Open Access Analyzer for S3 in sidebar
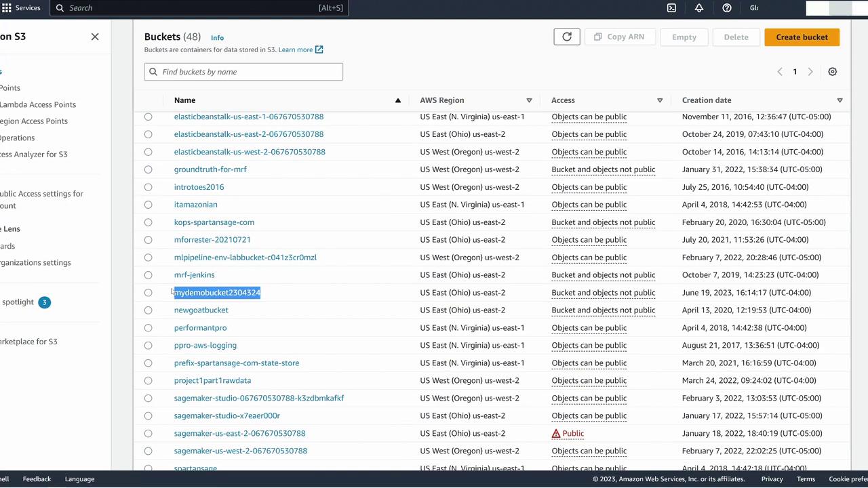The height and width of the screenshot is (488, 868). point(34,155)
